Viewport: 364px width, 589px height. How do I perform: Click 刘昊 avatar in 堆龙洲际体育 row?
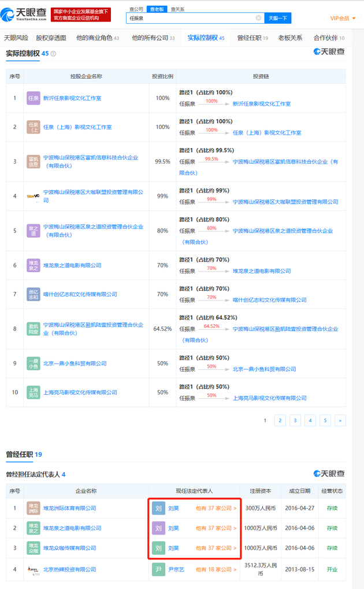coord(158,508)
